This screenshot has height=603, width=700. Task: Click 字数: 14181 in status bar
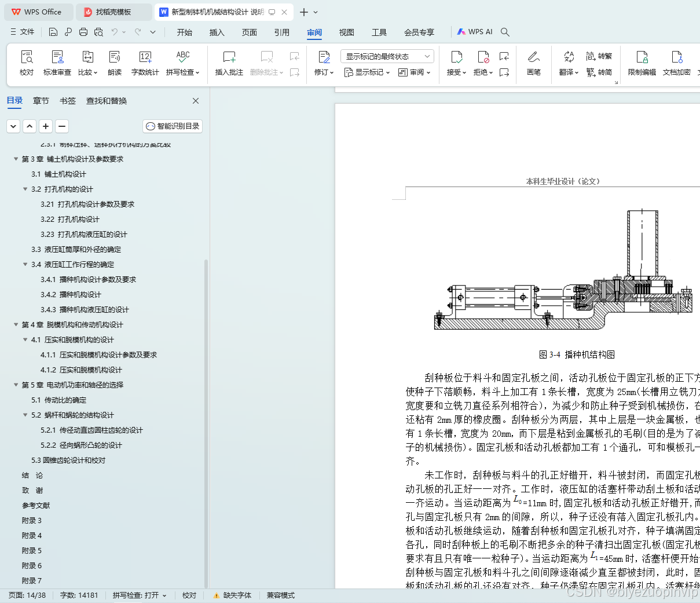[x=79, y=595]
